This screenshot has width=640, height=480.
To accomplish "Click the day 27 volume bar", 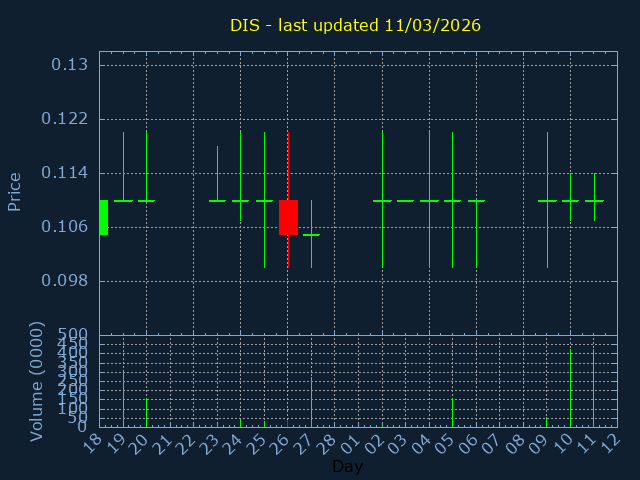I will 311,402.
